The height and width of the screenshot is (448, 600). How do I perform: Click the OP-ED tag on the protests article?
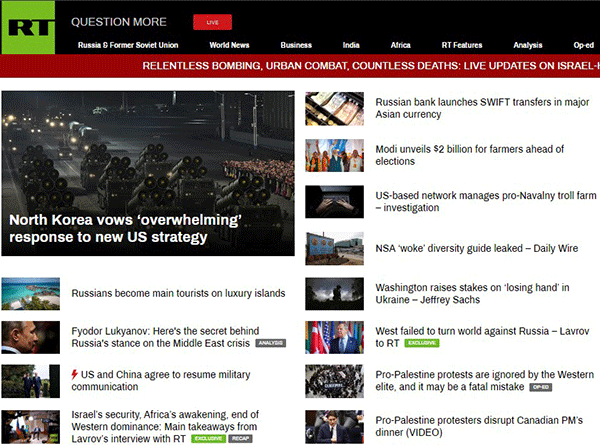[540, 387]
